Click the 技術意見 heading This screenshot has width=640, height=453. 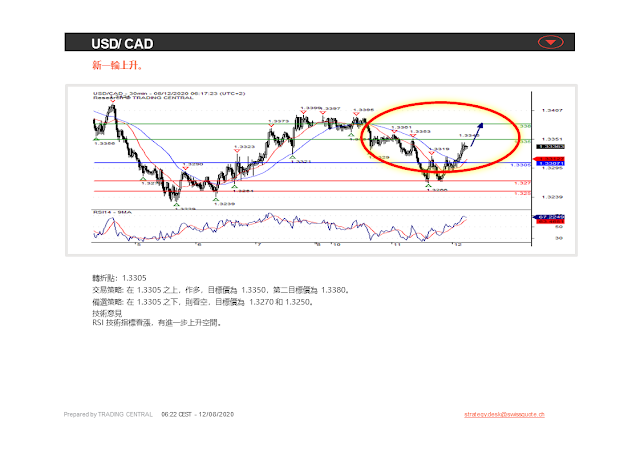tap(107, 313)
